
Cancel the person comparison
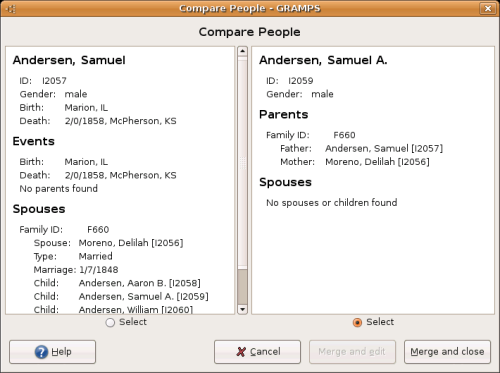coord(257,352)
